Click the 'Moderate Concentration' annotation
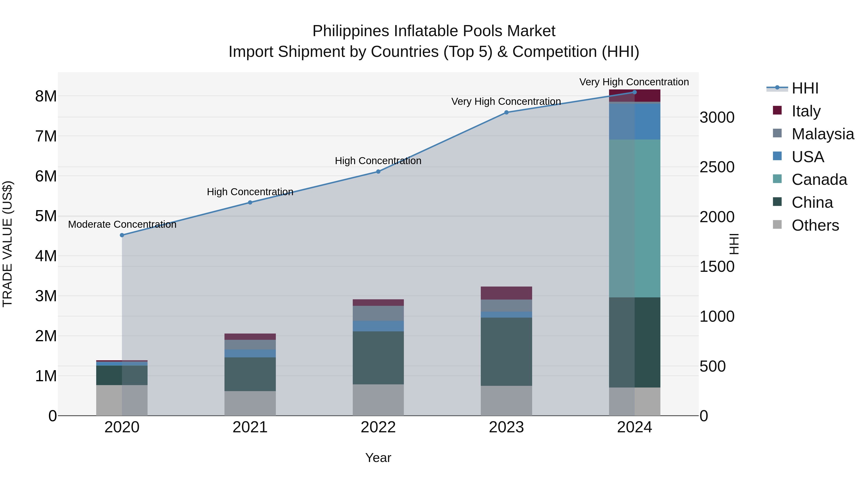The width and height of the screenshot is (868, 488). click(122, 224)
